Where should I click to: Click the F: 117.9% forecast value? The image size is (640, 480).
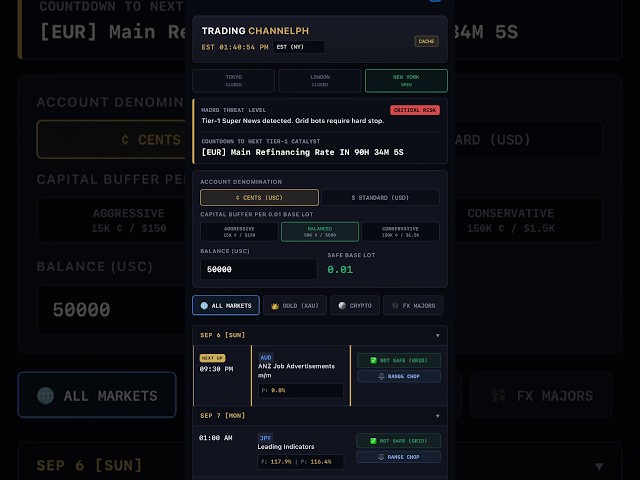276,462
